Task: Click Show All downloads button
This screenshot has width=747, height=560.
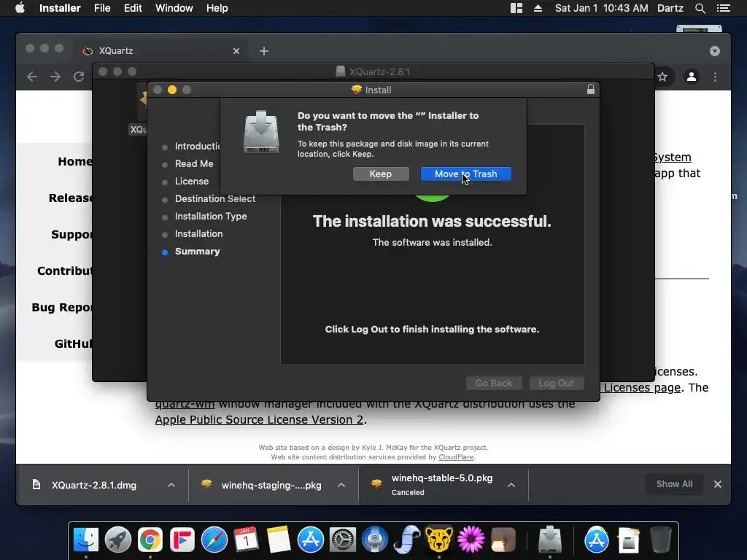Action: point(674,484)
